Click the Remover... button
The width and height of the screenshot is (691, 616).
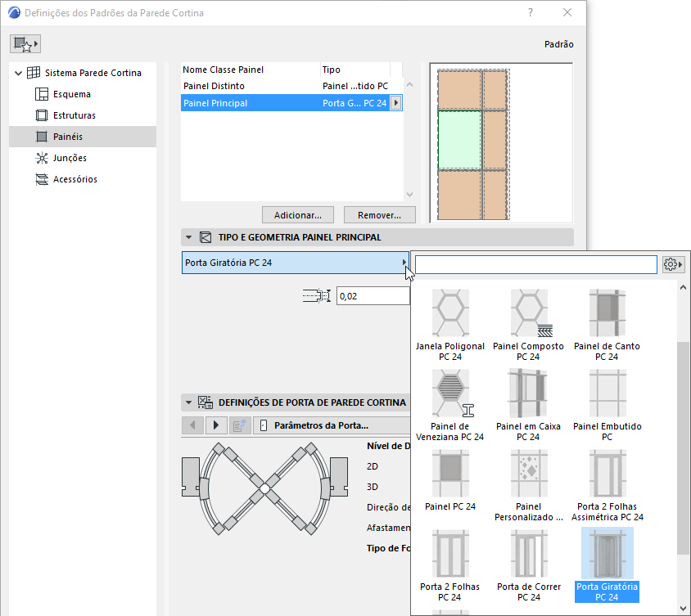[379, 215]
